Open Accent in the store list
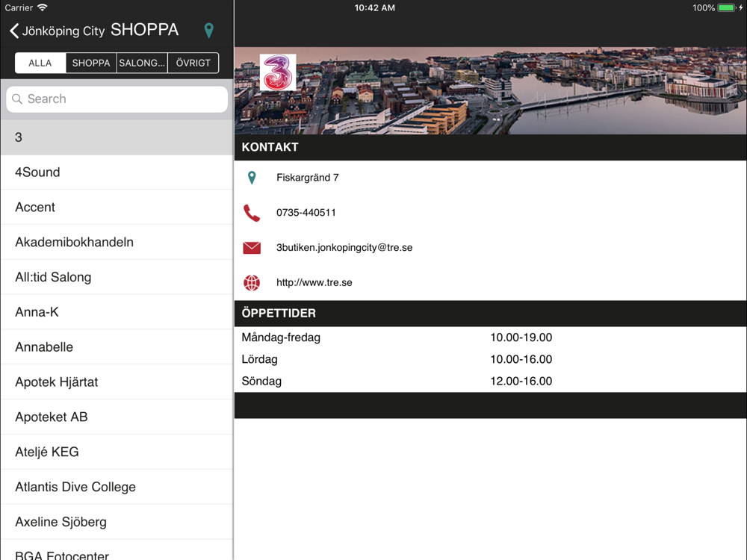Image resolution: width=747 pixels, height=560 pixels. click(117, 207)
